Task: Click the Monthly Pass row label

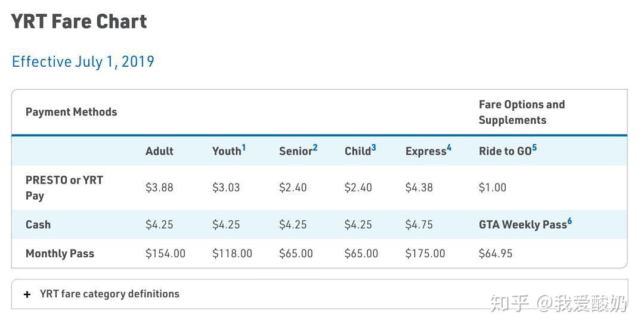Action: coord(60,254)
